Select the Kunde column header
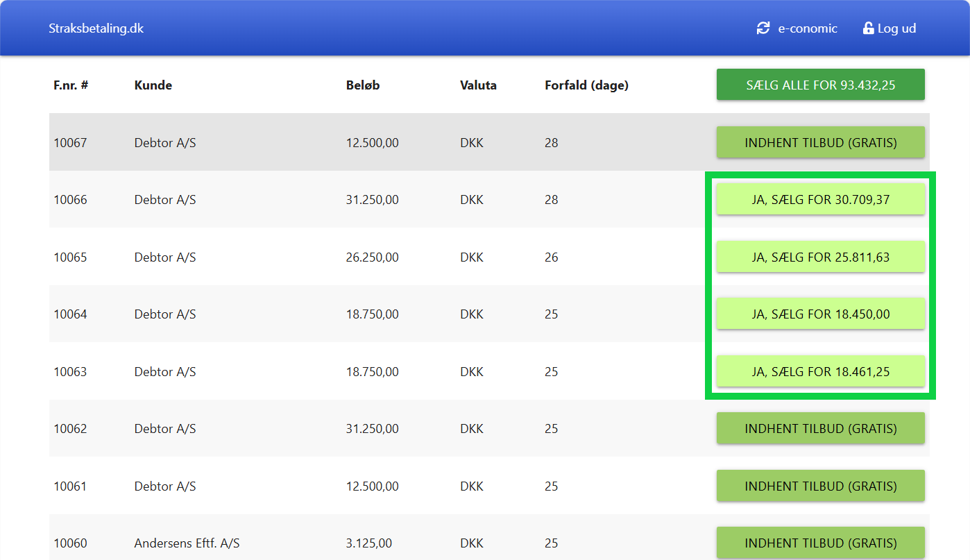Screen dimensions: 970x560 pos(153,85)
